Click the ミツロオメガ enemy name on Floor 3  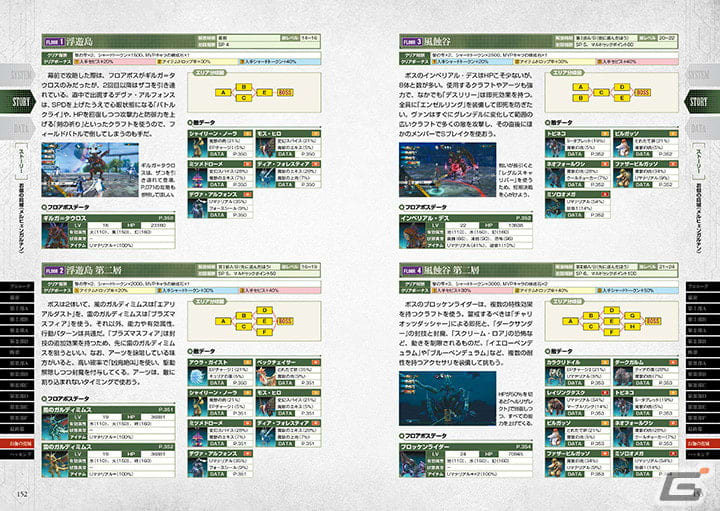(x=561, y=195)
